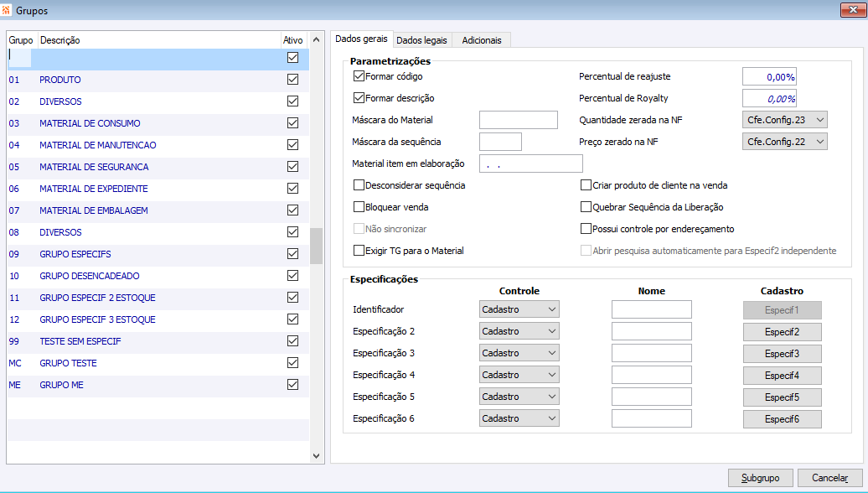This screenshot has height=493, width=868.
Task: Click the Especif4 cadastro button
Action: click(x=783, y=376)
